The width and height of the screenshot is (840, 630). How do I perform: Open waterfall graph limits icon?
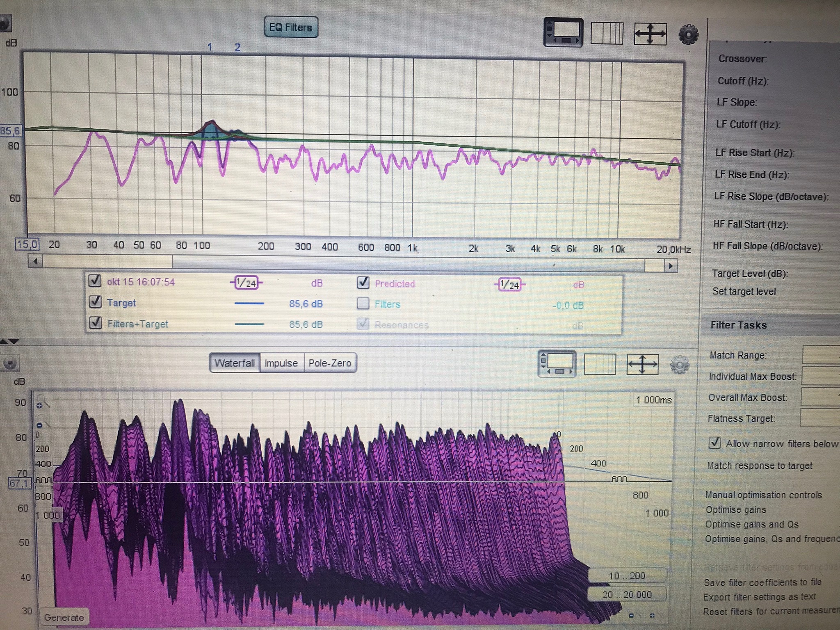[600, 364]
